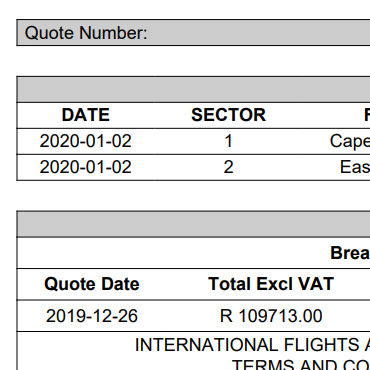Screen dimensions: 370x370
Task: Click the Quote Date header
Action: [x=92, y=284]
